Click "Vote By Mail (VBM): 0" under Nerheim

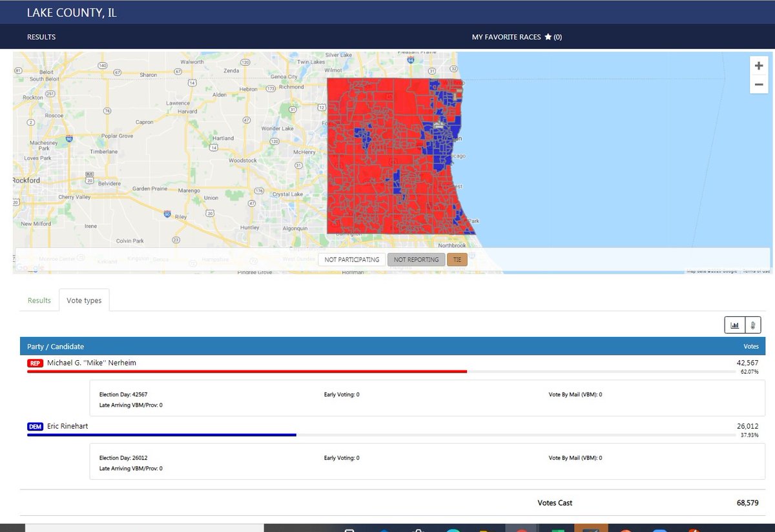coord(575,394)
